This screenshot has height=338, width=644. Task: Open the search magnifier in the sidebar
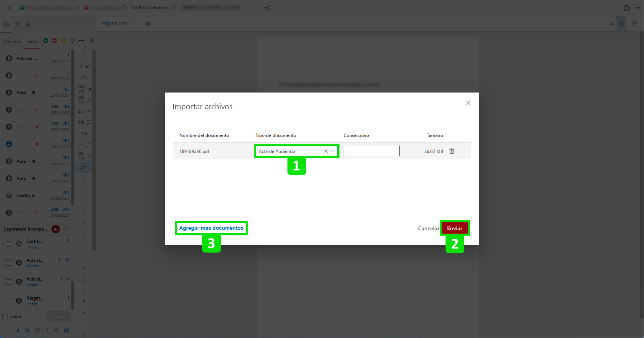pos(92,41)
